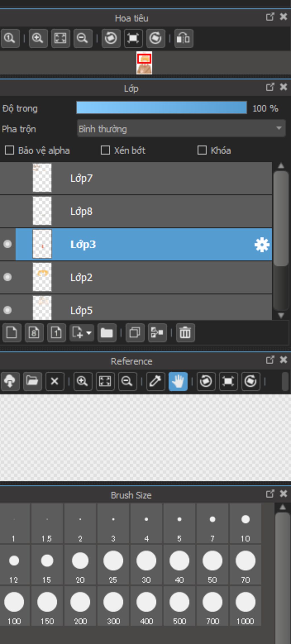Select the eyedropper tool in Reference panel
Screen dimensions: 291x644
tap(155, 381)
